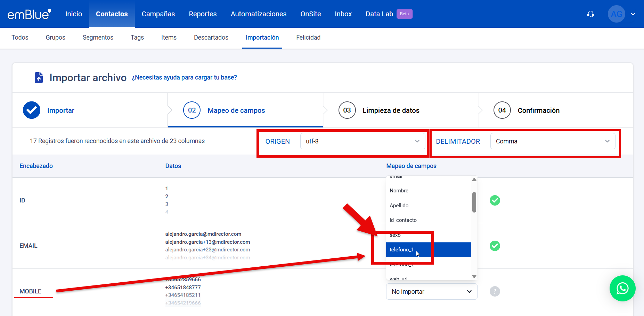The image size is (644, 316).
Task: Open the WhatsApp chat bubble
Action: [x=622, y=288]
